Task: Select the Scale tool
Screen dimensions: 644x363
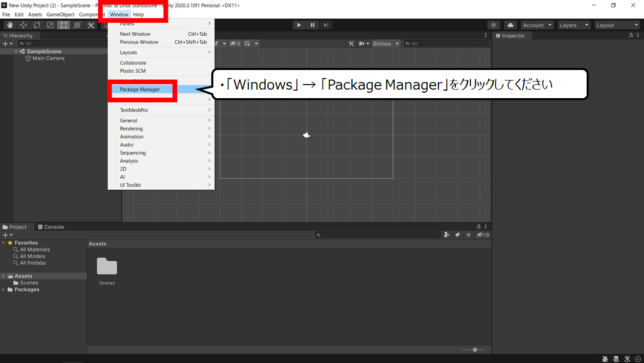Action: pyautogui.click(x=50, y=25)
